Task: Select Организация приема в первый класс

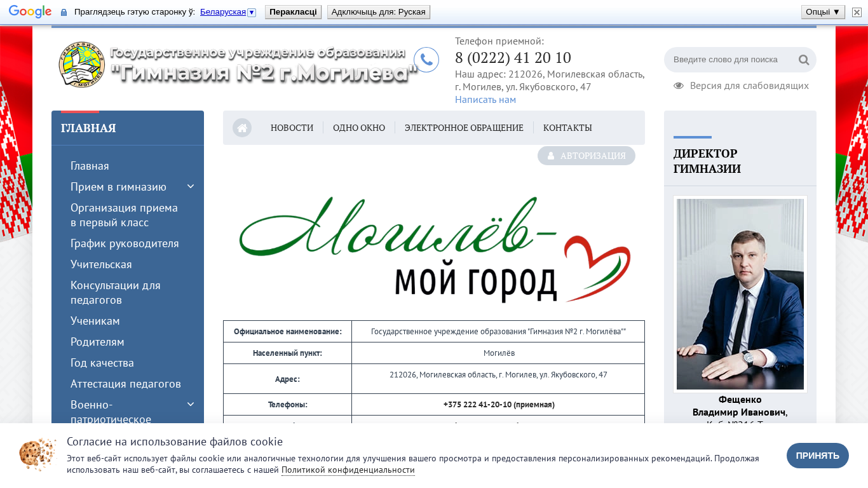Action: tap(124, 215)
